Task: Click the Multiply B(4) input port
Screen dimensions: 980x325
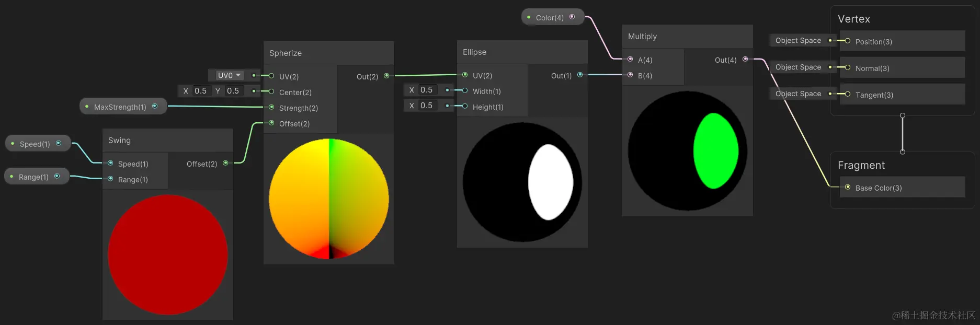Action: tap(630, 75)
